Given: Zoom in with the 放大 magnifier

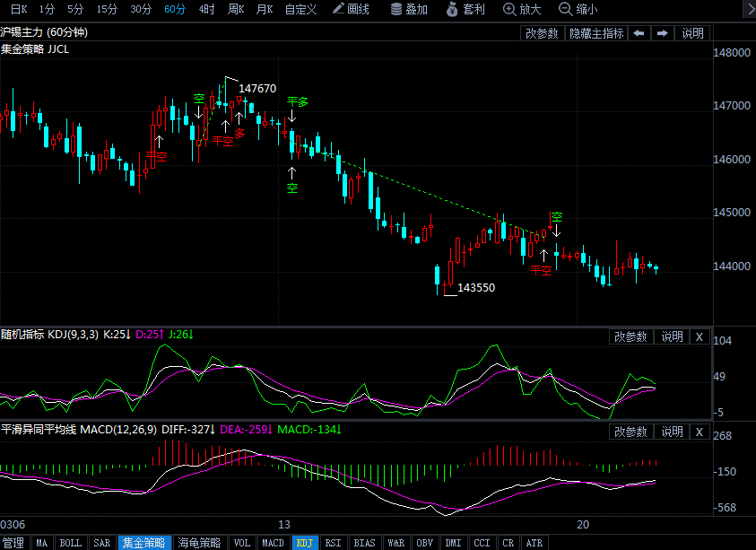Looking at the screenshot, I should pos(522,9).
